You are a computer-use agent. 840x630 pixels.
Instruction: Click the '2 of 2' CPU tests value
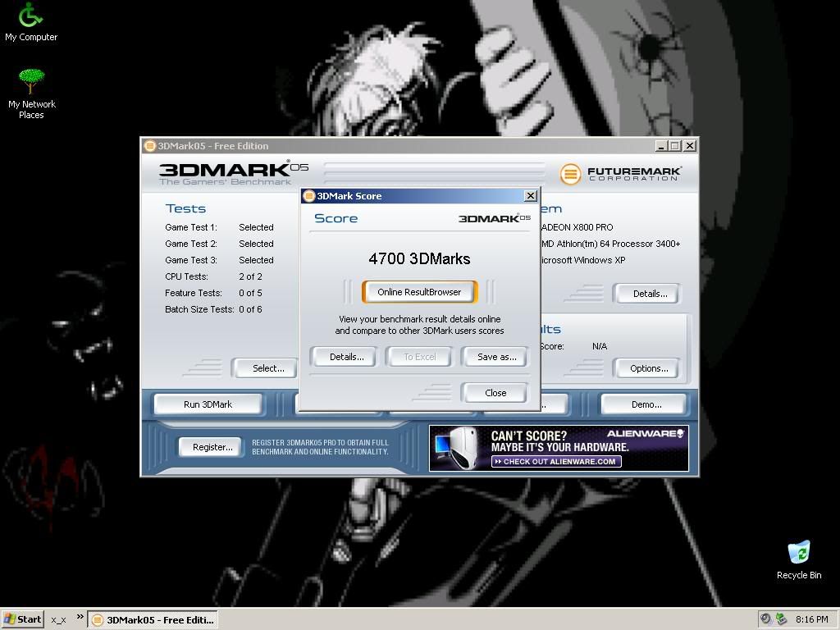tap(250, 276)
